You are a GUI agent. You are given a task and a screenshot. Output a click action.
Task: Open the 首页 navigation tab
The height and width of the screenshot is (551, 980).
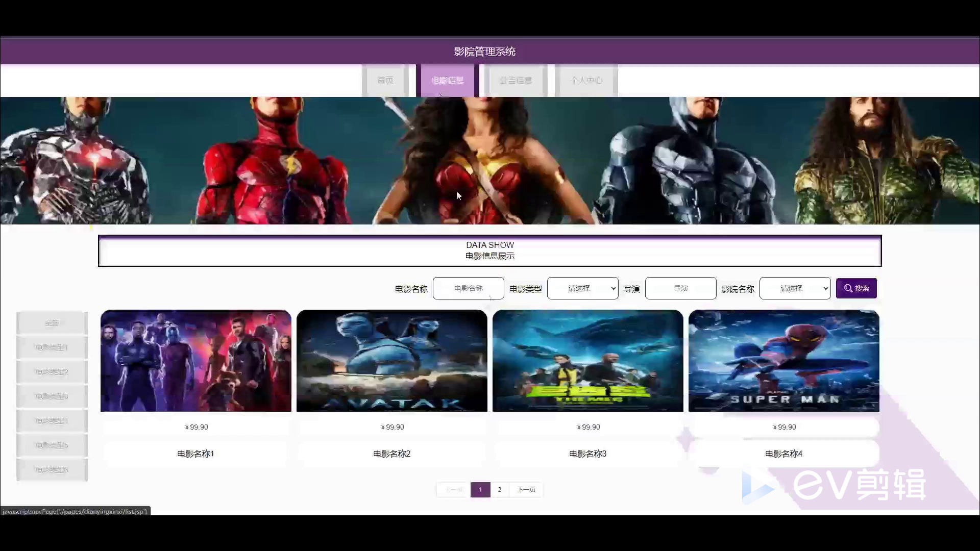point(385,80)
